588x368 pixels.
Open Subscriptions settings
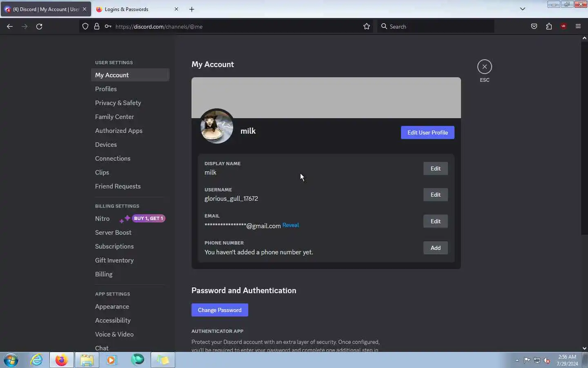tap(130, 246)
